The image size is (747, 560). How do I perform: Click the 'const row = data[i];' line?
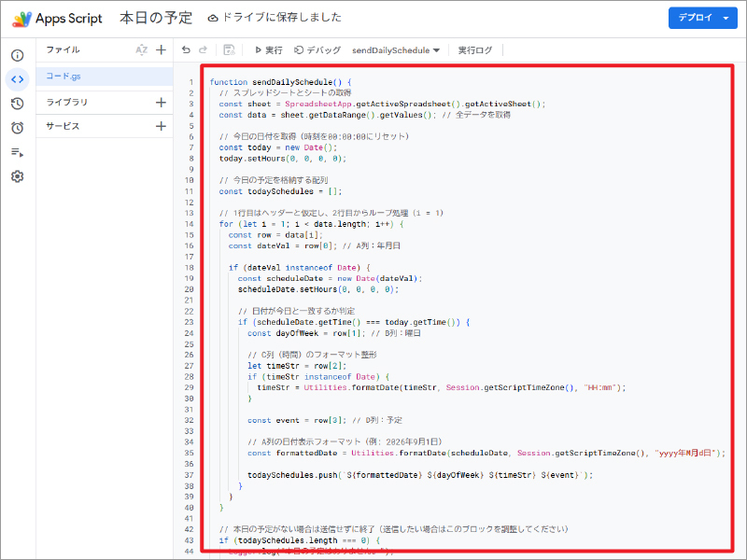tap(275, 235)
